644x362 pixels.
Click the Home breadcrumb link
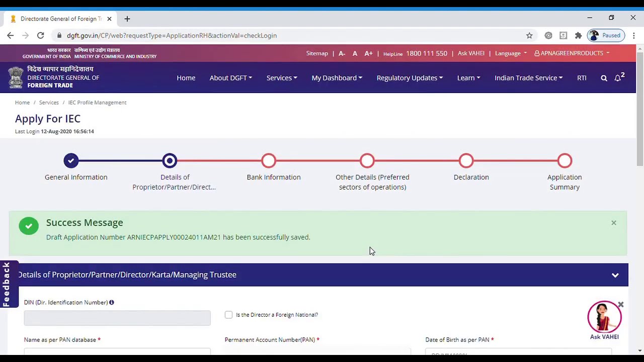tap(22, 102)
